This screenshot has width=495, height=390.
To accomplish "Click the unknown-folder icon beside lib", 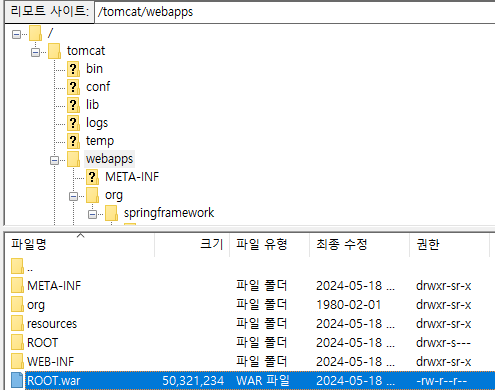I will 73,105.
